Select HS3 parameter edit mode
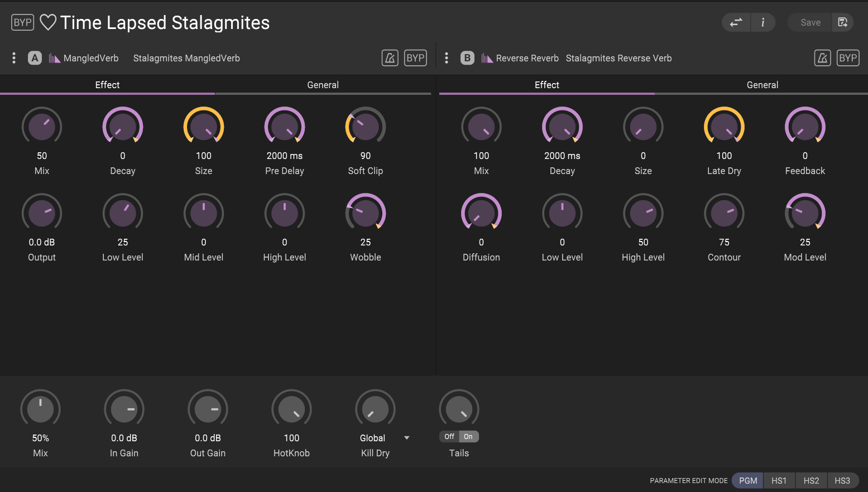This screenshot has width=868, height=492. point(842,480)
